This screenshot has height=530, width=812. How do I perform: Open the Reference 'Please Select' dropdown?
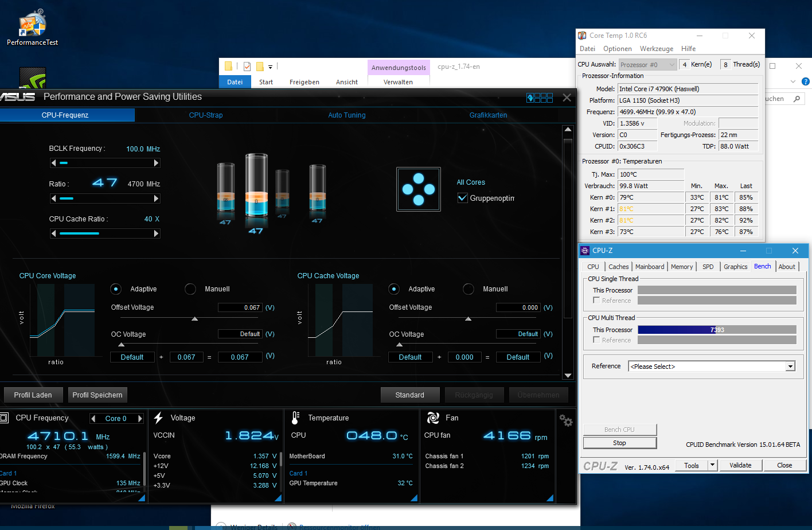[791, 367]
